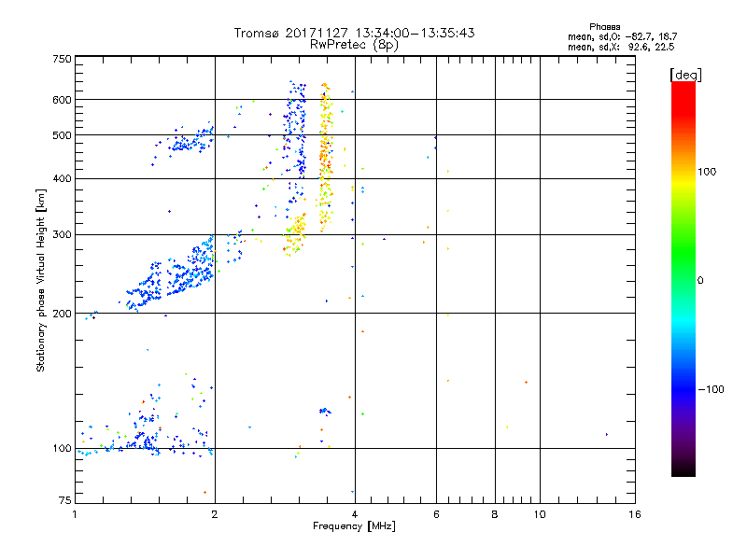
Task: Click the yellow-orange cluster just above 300 km line
Action: (x=295, y=235)
